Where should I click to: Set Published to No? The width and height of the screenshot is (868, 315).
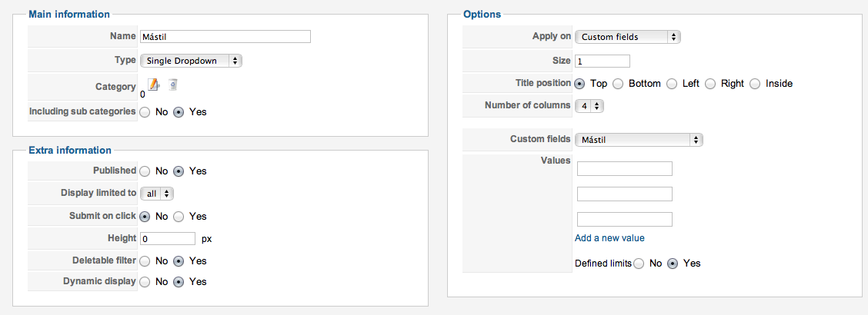point(145,171)
